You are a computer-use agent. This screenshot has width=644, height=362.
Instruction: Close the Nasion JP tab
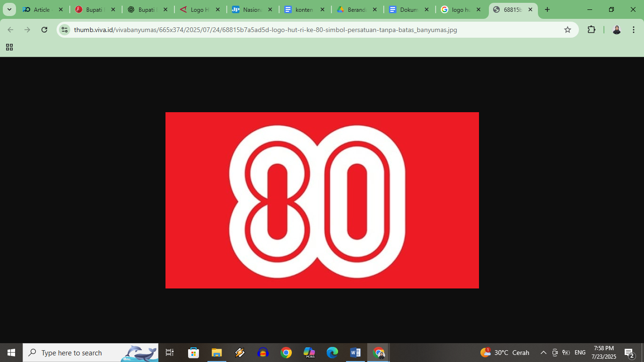pyautogui.click(x=270, y=9)
